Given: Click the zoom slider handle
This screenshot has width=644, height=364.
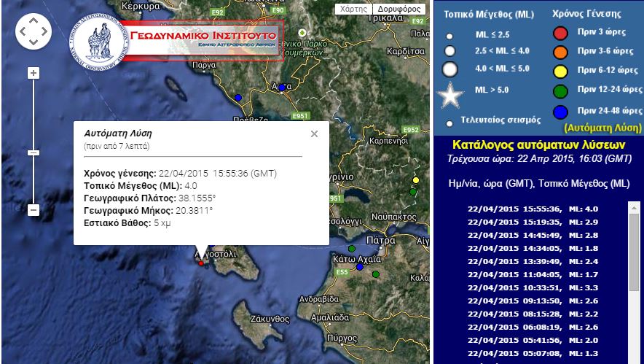Looking at the screenshot, I should (34, 152).
